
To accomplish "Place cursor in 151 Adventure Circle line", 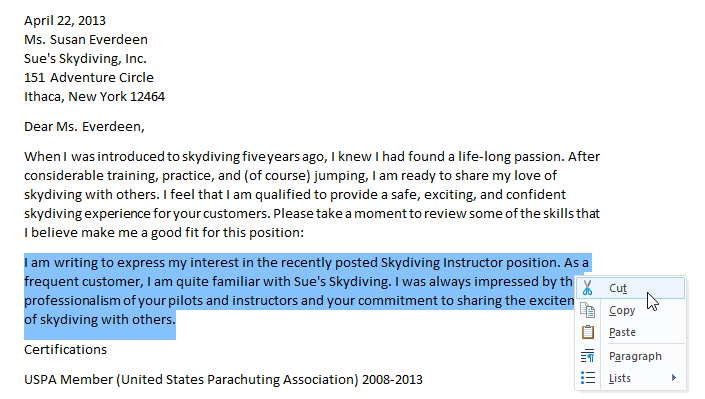I will [89, 77].
